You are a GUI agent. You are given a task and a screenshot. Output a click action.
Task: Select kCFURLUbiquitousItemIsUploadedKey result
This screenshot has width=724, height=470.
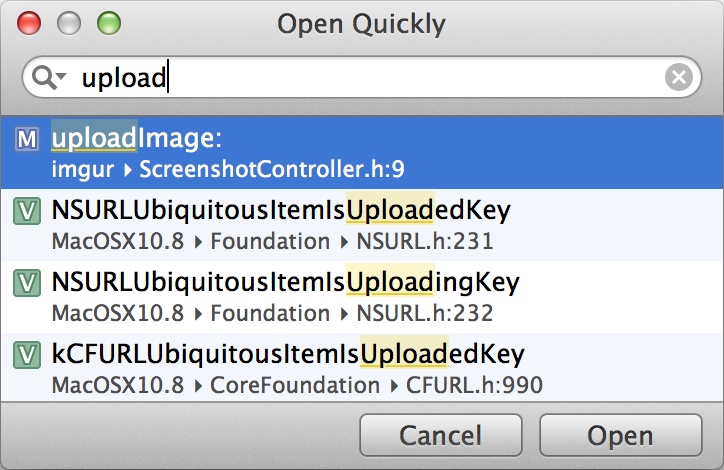pos(362,367)
